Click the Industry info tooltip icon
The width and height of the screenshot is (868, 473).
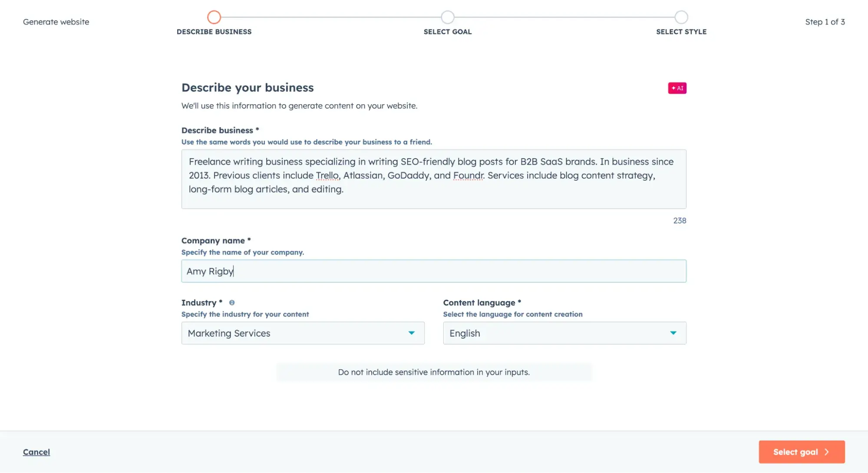(232, 303)
